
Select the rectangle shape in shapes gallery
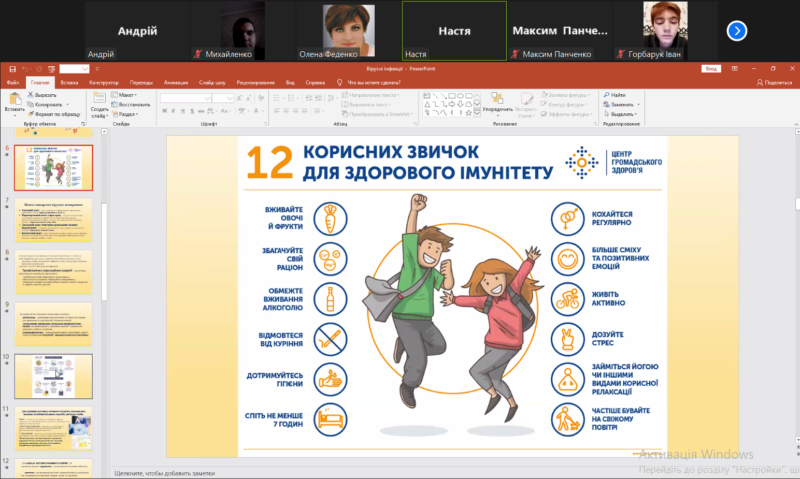[x=452, y=95]
